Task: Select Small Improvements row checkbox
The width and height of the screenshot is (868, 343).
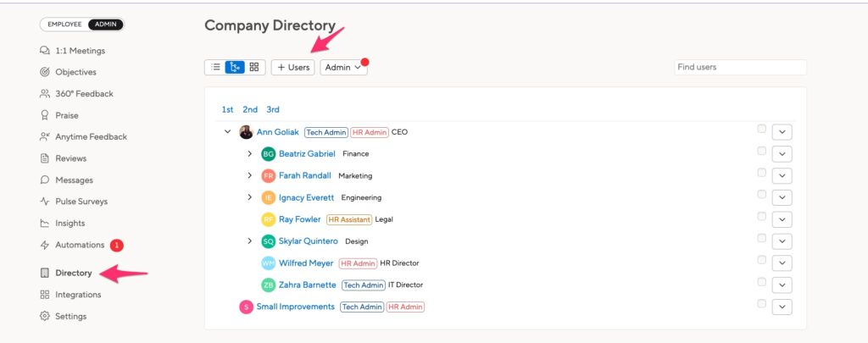Action: click(x=762, y=304)
